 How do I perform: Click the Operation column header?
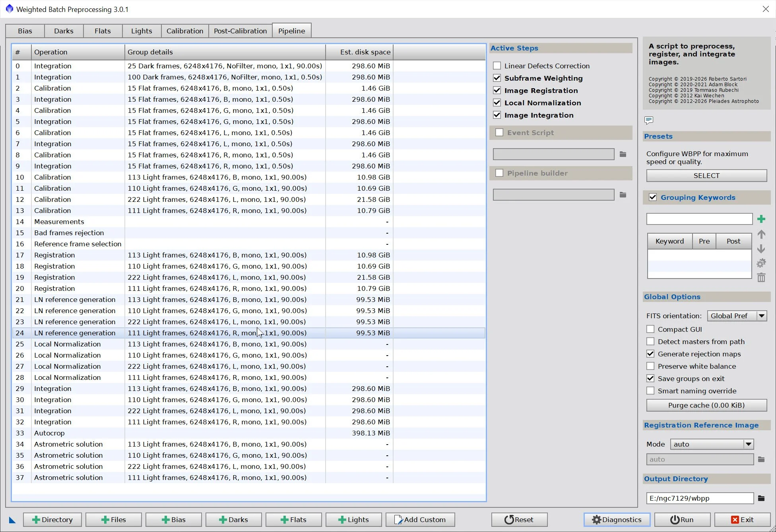click(78, 52)
